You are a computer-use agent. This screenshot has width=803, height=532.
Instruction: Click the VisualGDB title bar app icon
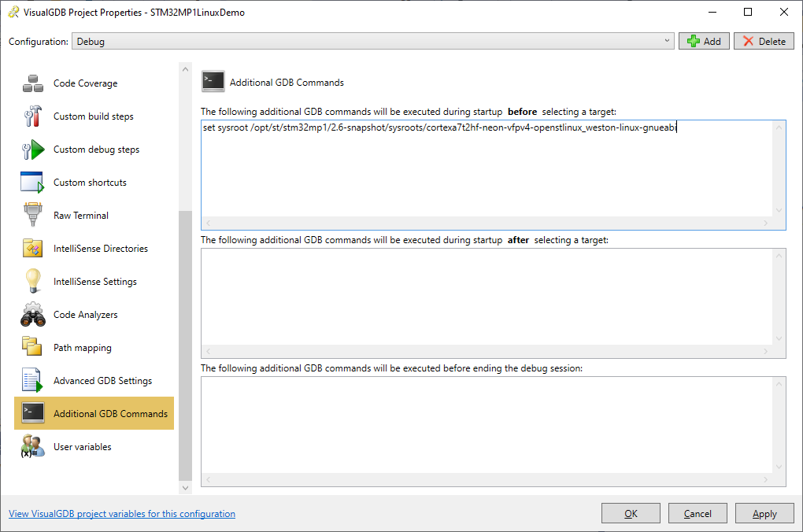pyautogui.click(x=13, y=12)
